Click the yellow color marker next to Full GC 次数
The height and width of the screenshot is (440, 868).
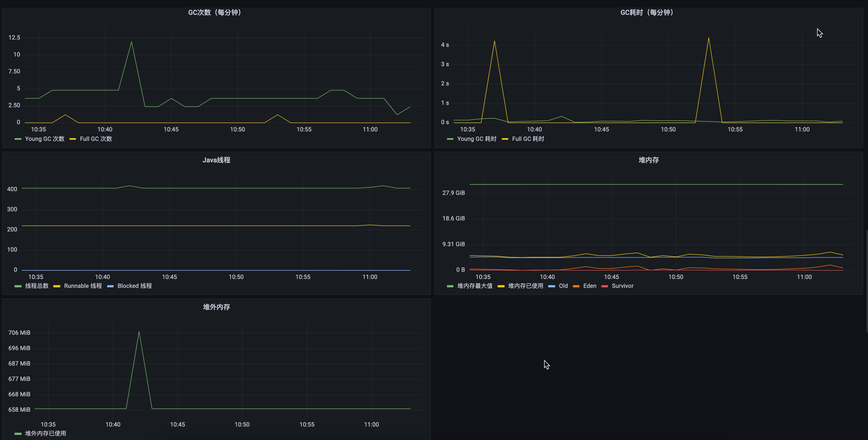point(72,139)
